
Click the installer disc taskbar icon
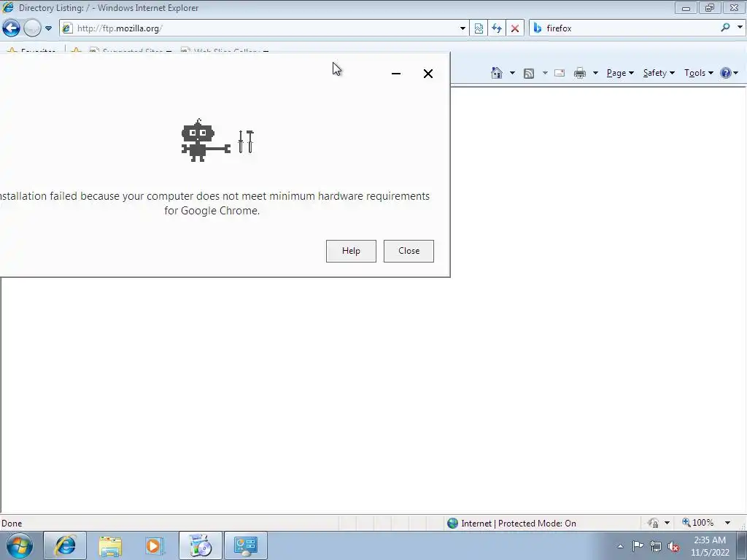[x=200, y=545]
